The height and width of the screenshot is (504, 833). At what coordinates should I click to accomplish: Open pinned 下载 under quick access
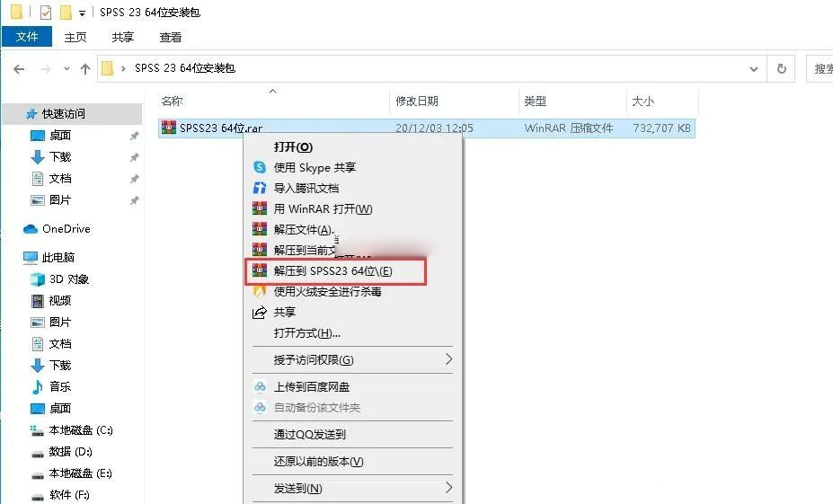coord(59,156)
